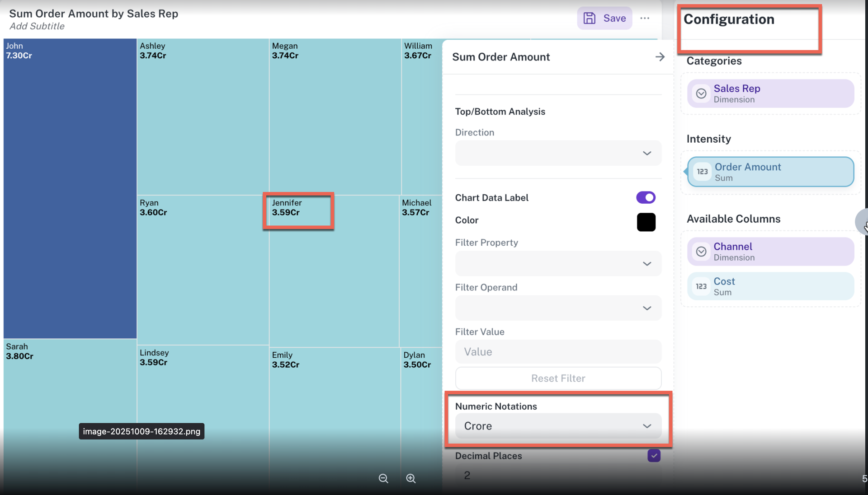Click the Filter Value input field
This screenshot has width=868, height=495.
point(558,352)
